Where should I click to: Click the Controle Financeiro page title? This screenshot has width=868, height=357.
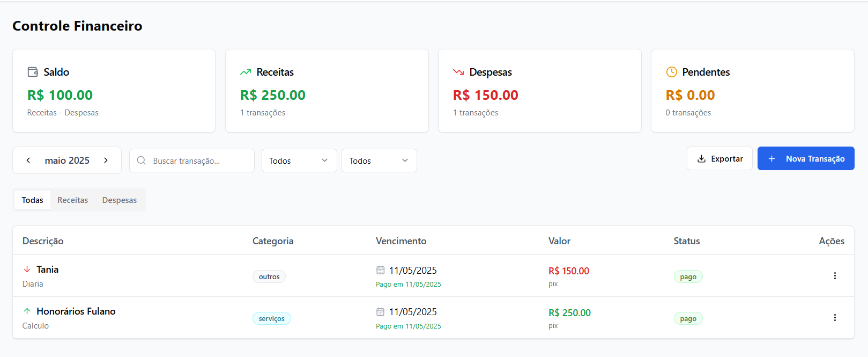click(77, 26)
